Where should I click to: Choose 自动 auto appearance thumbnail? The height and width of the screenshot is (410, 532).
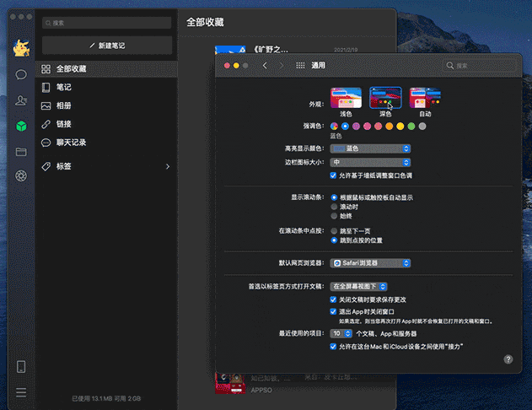pos(425,98)
